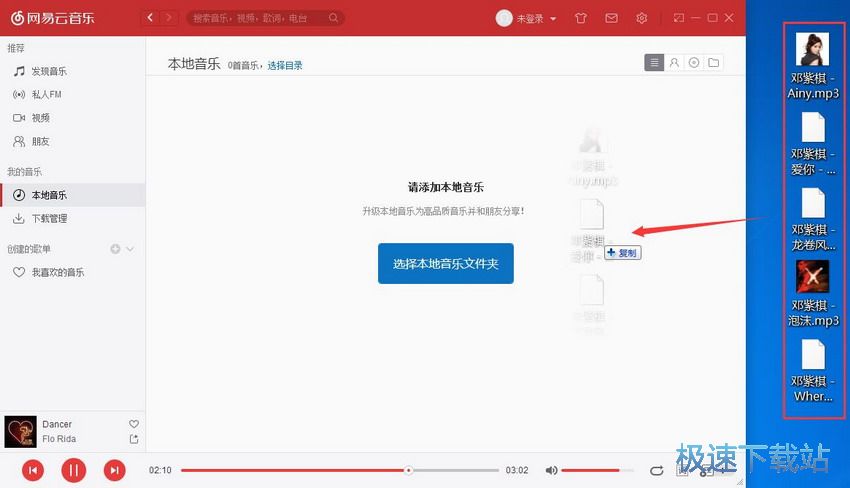The height and width of the screenshot is (488, 850).
Task: Share the current song Dancer
Action: [x=134, y=439]
